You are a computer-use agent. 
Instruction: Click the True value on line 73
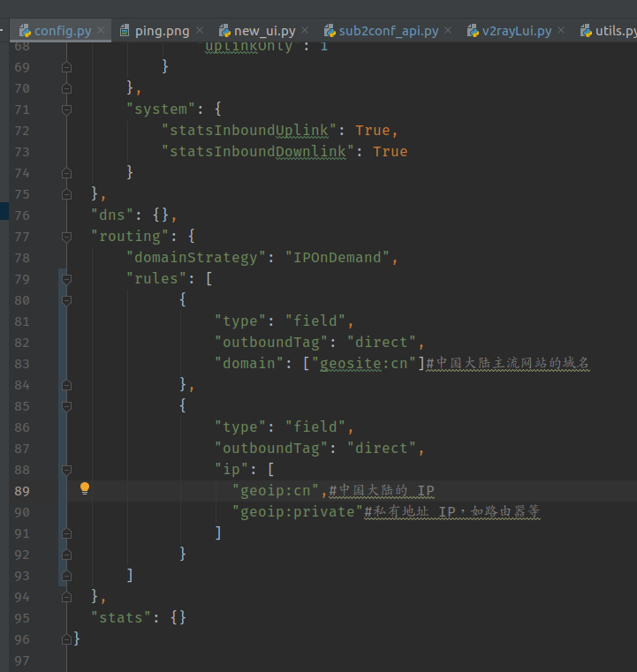(391, 151)
